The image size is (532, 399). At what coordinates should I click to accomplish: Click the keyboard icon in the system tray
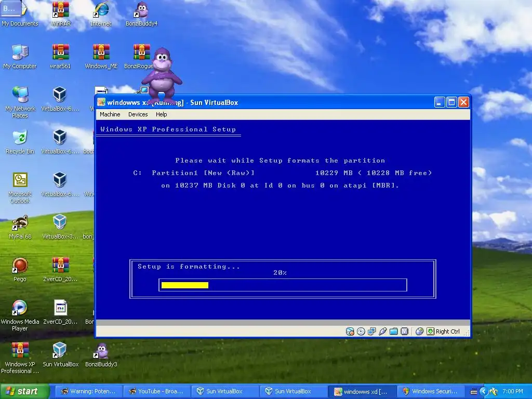(x=474, y=392)
